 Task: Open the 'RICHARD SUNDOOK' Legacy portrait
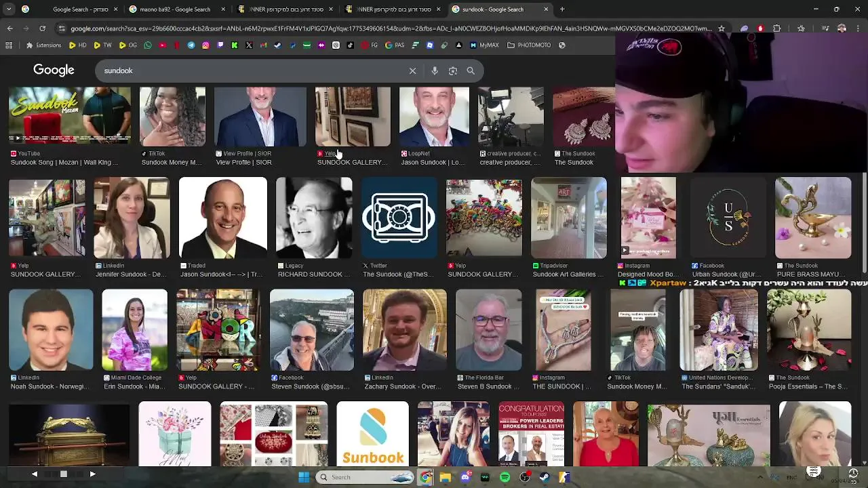(314, 218)
